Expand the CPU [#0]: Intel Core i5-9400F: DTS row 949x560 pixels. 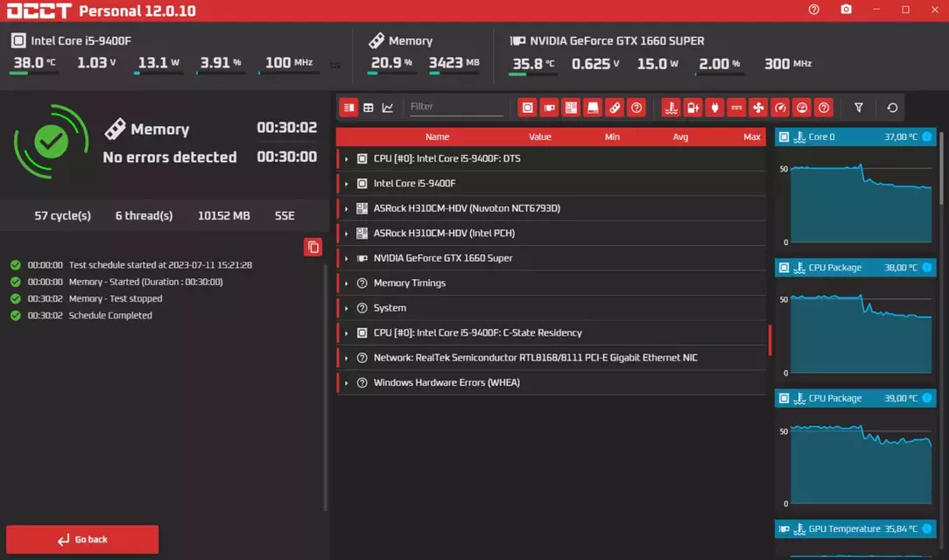[x=346, y=159]
